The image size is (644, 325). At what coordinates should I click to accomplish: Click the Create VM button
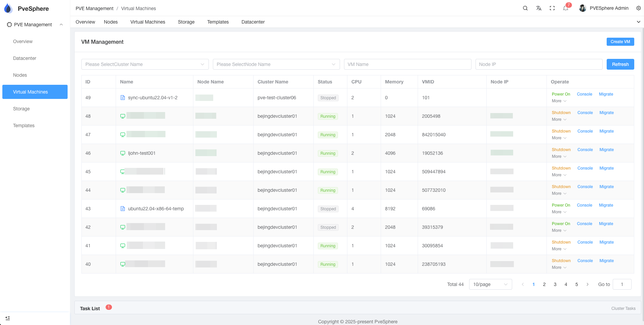coord(620,41)
